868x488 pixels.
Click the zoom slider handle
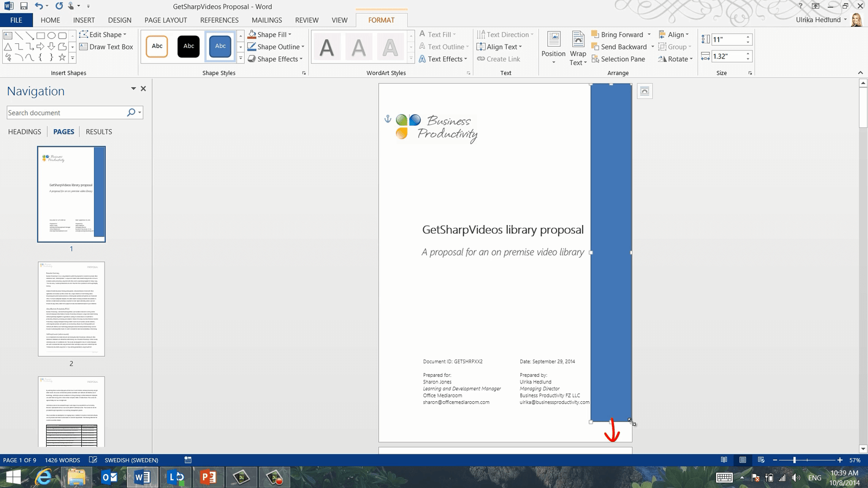pyautogui.click(x=794, y=460)
